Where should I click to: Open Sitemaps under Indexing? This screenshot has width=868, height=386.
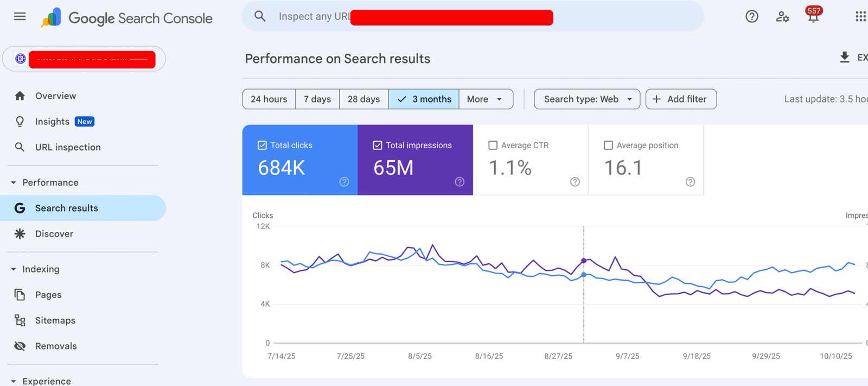(55, 321)
